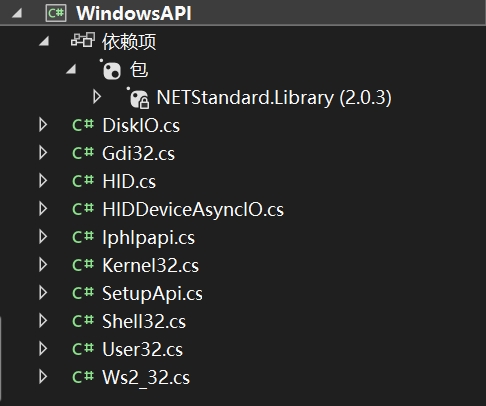Expand the Shell32.cs file node

point(43,321)
